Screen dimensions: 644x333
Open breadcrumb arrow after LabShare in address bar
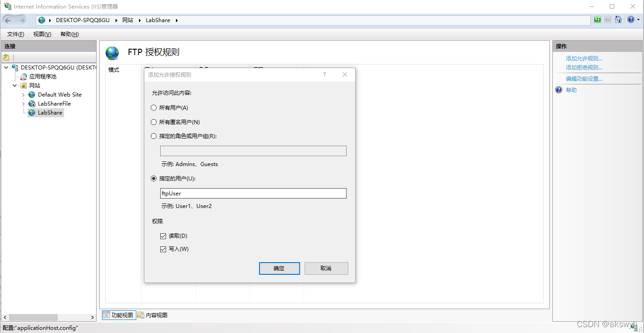[x=177, y=20]
